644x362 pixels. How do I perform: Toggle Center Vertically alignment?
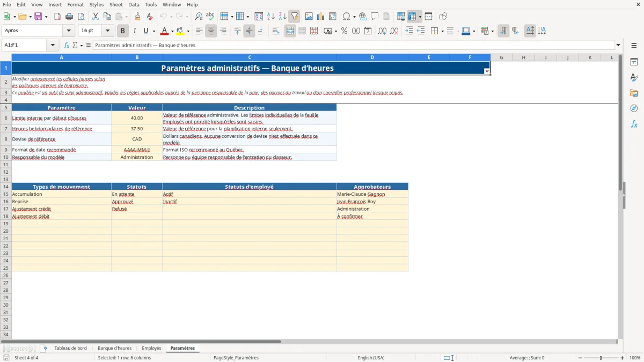[249, 31]
